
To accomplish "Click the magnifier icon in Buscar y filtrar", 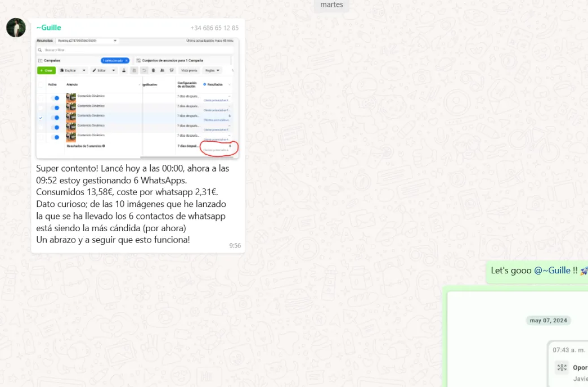I will (x=40, y=50).
